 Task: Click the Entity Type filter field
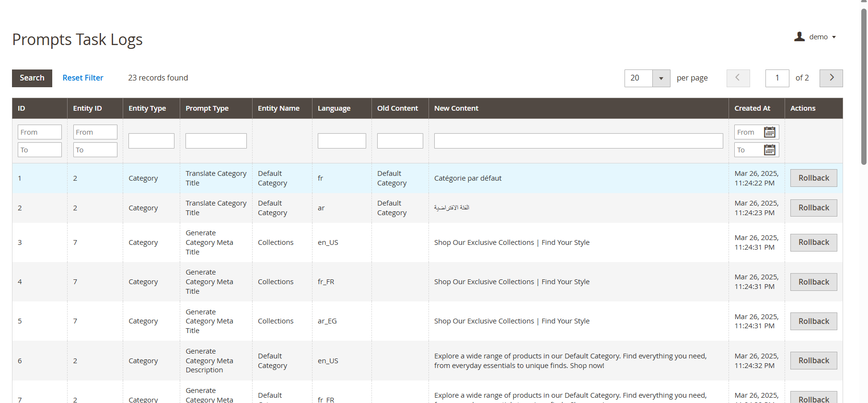coord(151,141)
